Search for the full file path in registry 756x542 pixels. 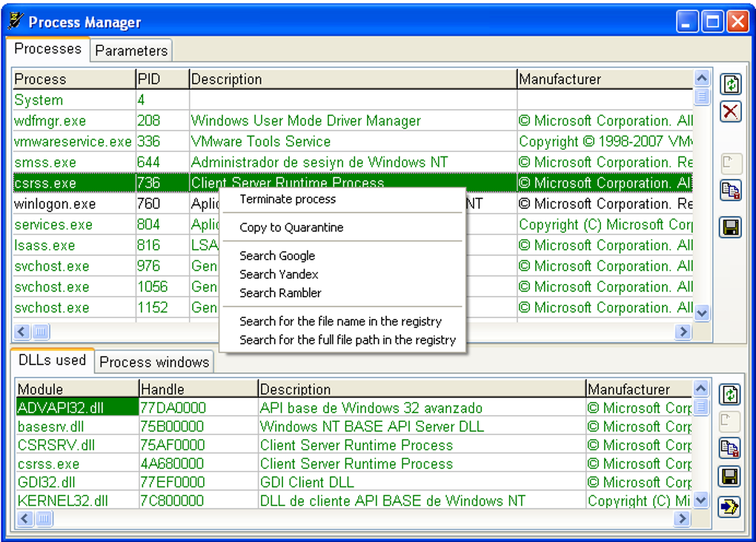pyautogui.click(x=347, y=340)
